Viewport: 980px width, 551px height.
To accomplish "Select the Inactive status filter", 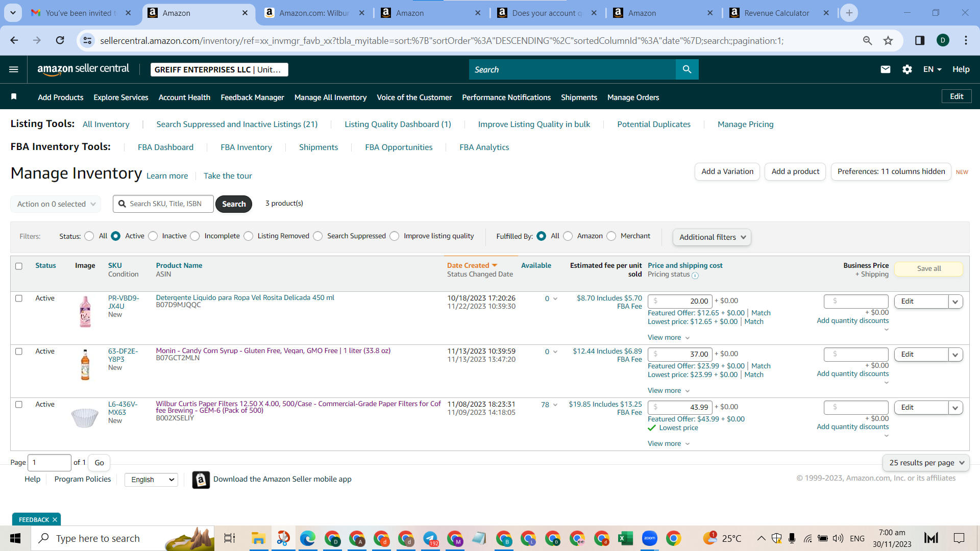I will pos(153,236).
